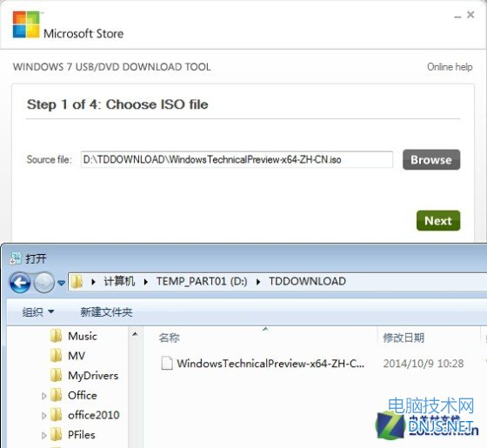The height and width of the screenshot is (448, 487).
Task: Sort by 修改日期 column header
Action: point(404,338)
